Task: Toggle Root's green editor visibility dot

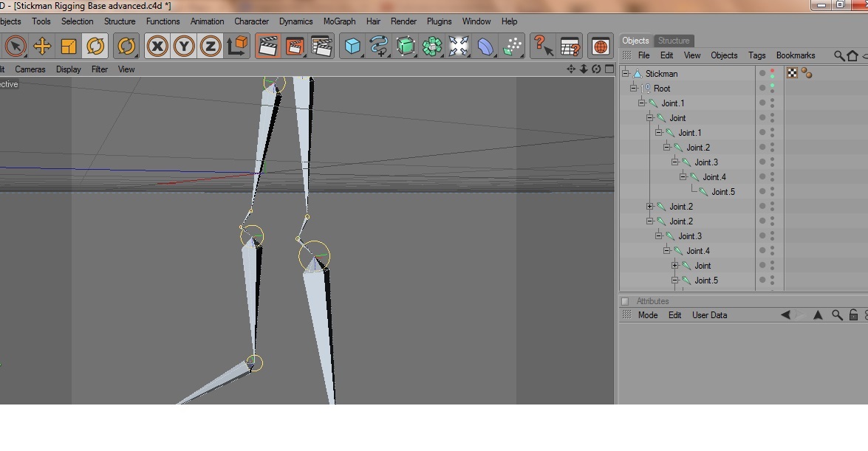Action: pos(772,85)
